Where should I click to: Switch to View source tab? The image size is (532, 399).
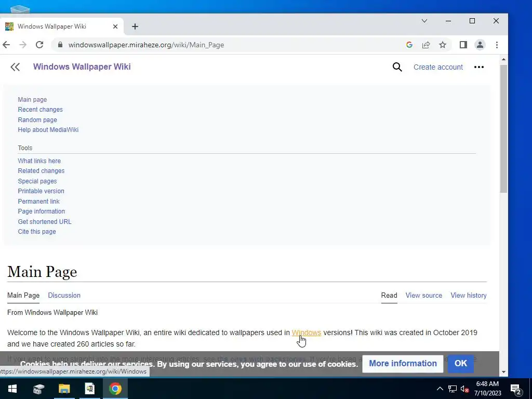(424, 295)
